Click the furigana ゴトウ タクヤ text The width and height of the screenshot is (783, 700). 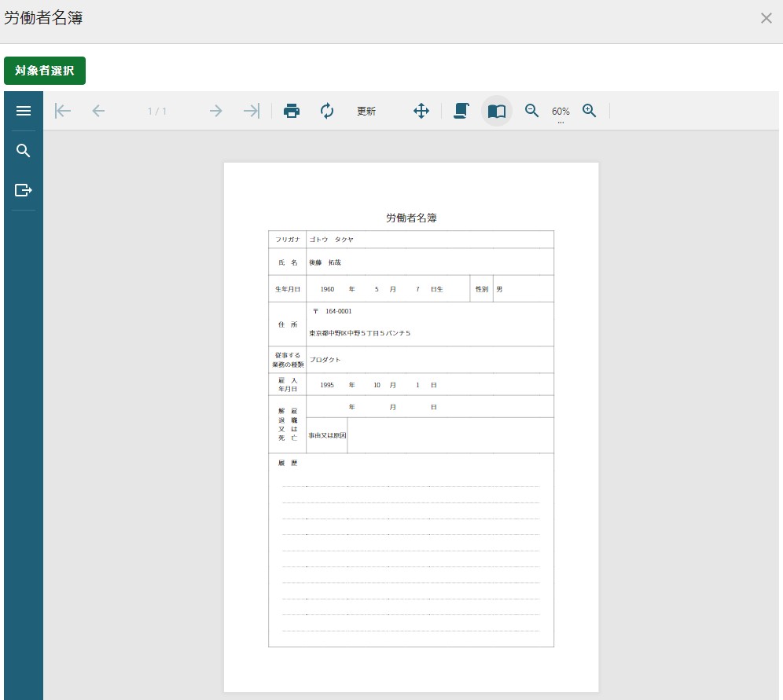tap(331, 240)
